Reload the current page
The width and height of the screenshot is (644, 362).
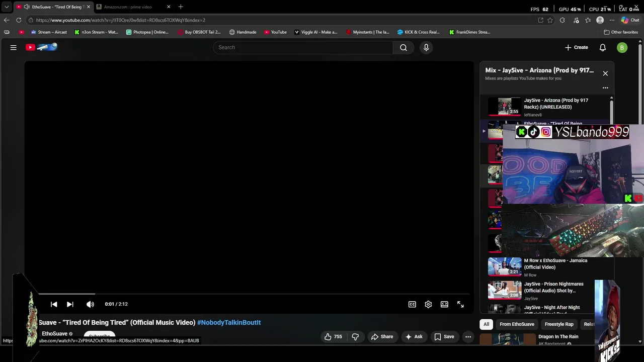(x=19, y=20)
